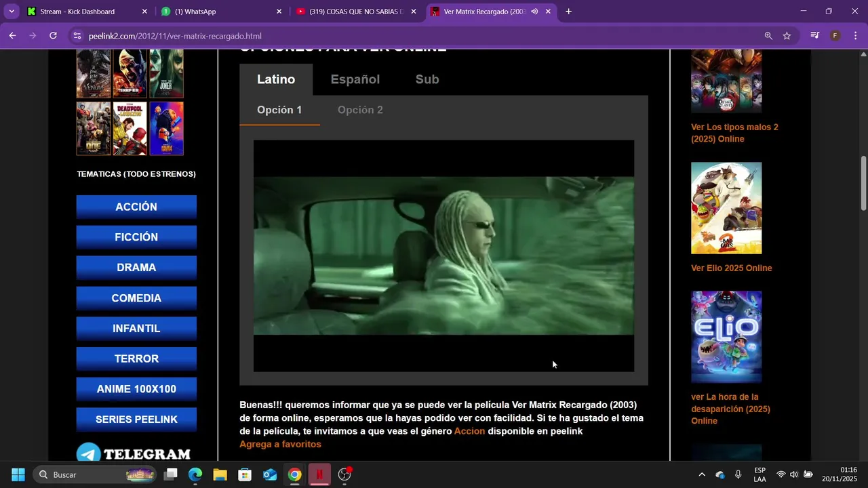Close the YouTube tab

[414, 12]
